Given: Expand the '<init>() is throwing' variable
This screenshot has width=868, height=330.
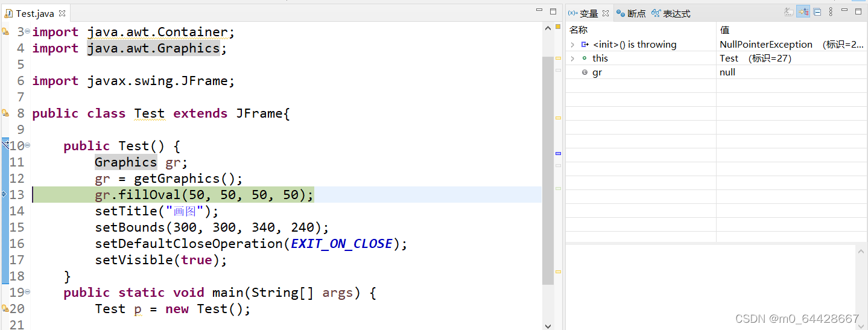Looking at the screenshot, I should pyautogui.click(x=572, y=45).
